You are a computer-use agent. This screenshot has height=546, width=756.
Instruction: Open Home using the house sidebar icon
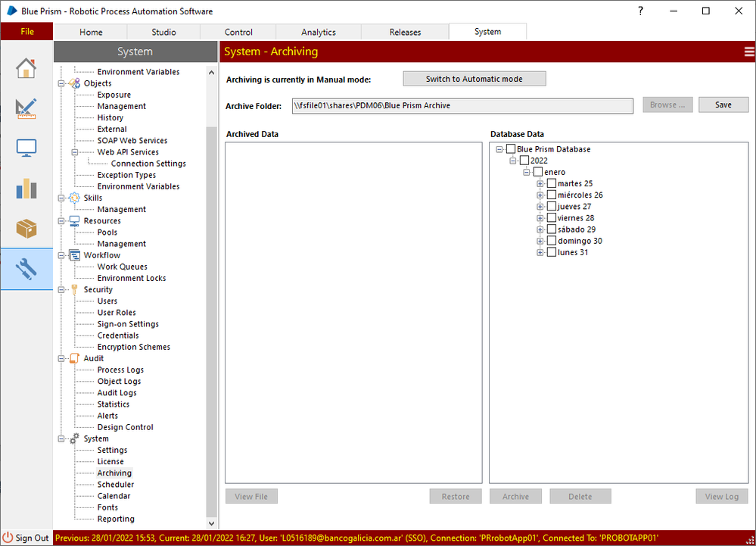pyautogui.click(x=26, y=68)
